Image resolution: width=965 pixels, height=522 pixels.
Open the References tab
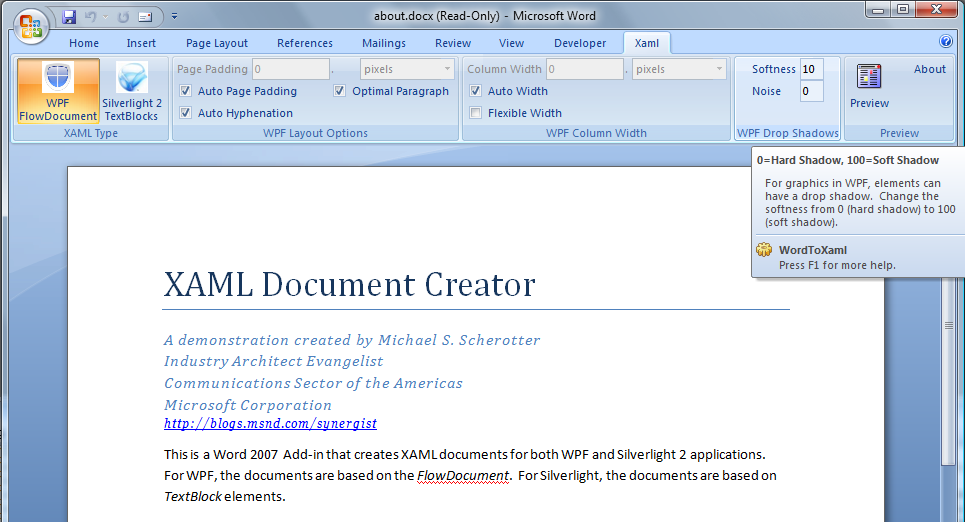point(305,43)
